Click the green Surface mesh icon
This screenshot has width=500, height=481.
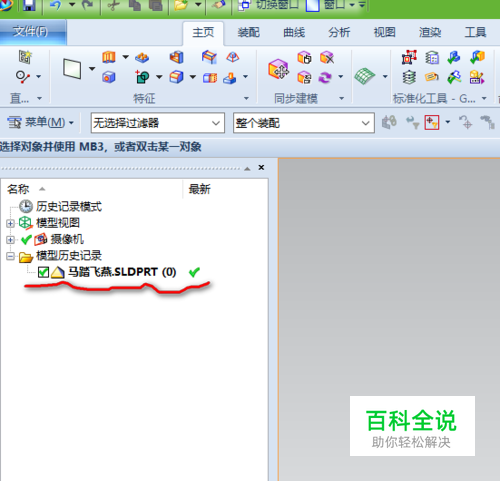(364, 76)
